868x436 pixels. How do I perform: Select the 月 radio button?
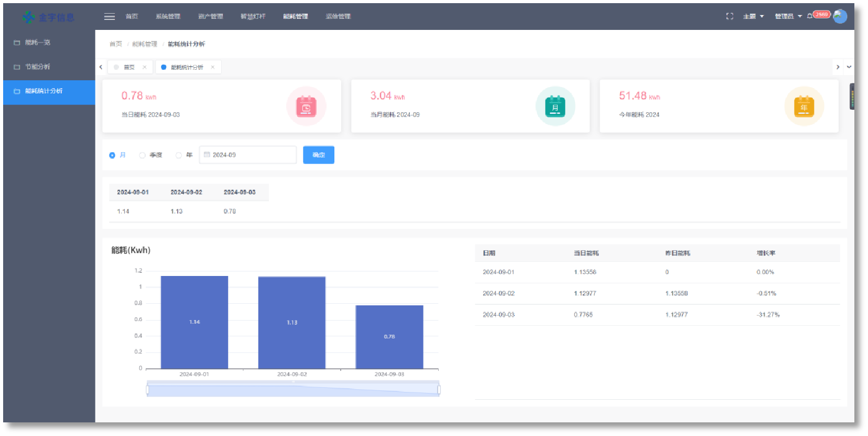[112, 155]
